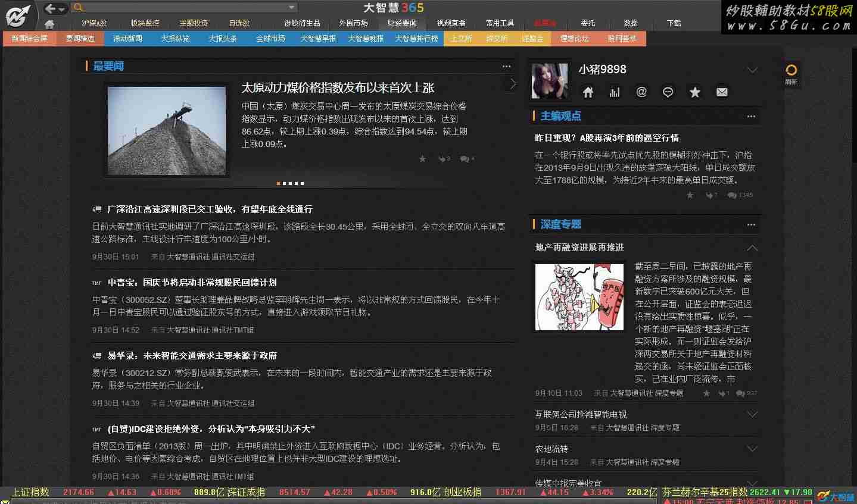The width and height of the screenshot is (857, 504).
Task: Switch to the 大智慧晚报 tab
Action: pos(366,39)
